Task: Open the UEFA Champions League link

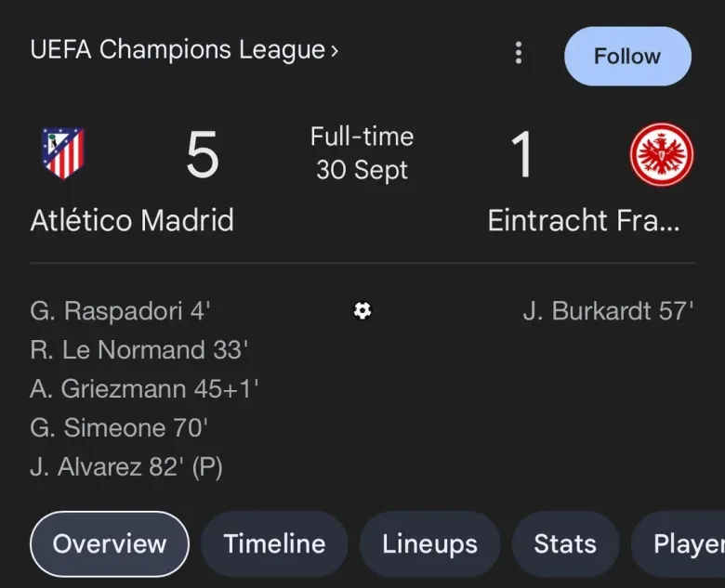Action: click(x=177, y=50)
